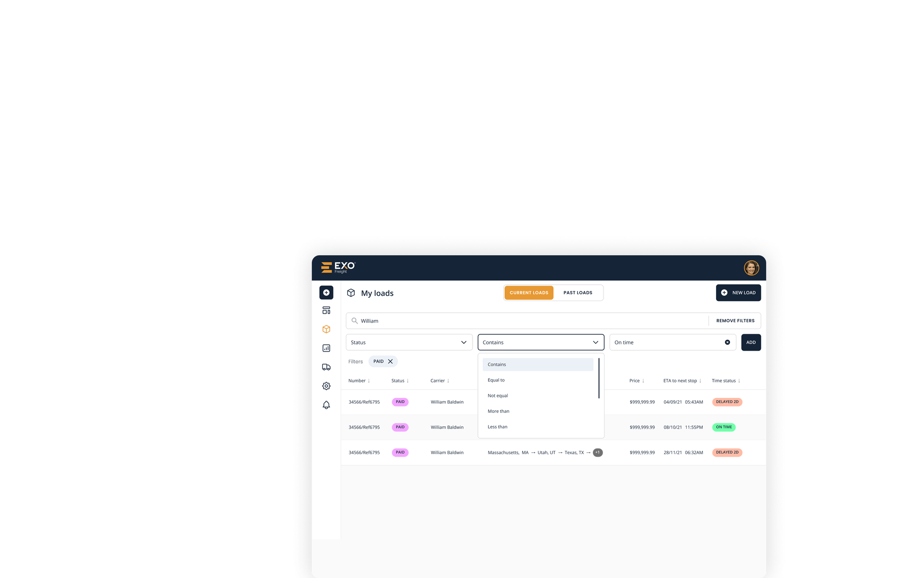924x578 pixels.
Task: Choose Equal to from operator list
Action: pos(496,380)
